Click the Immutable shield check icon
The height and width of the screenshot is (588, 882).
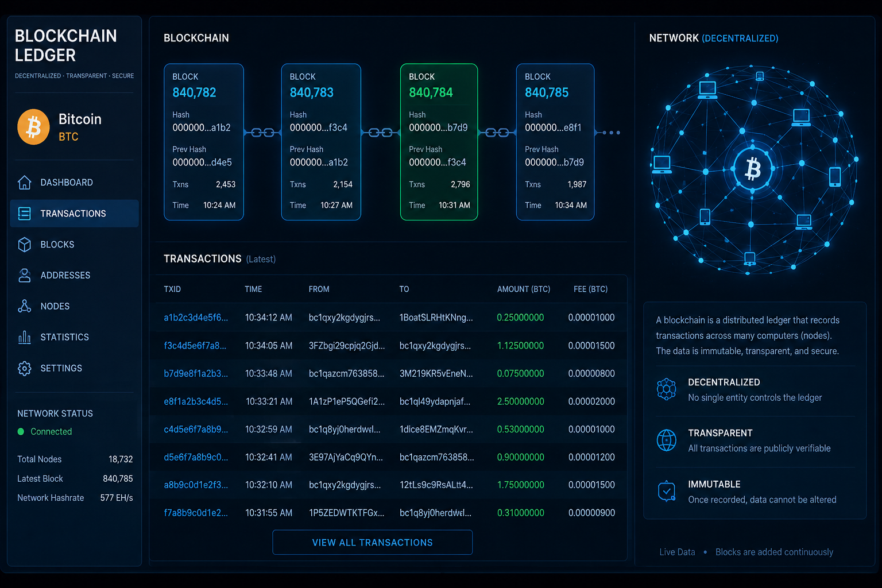666,492
